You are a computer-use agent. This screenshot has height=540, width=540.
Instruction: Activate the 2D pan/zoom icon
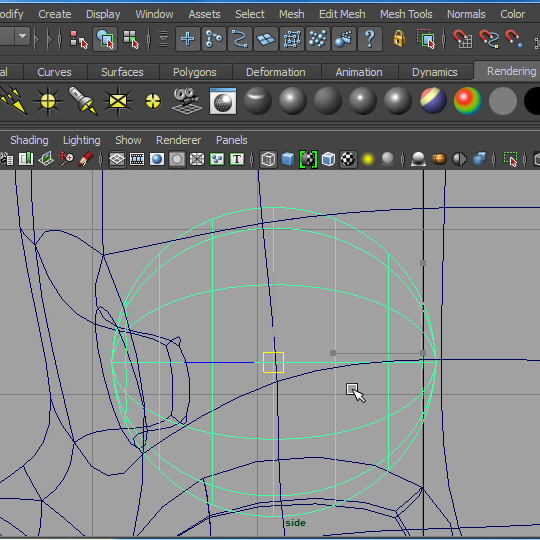point(65,159)
